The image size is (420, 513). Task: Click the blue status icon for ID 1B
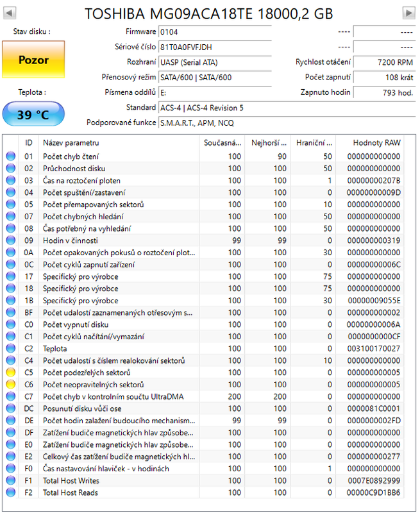[x=11, y=300]
